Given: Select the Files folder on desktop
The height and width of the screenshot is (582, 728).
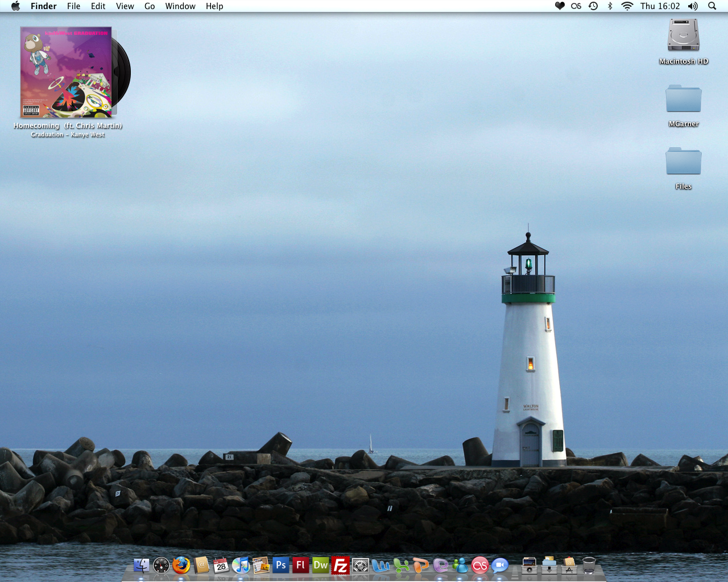Looking at the screenshot, I should 684,161.
